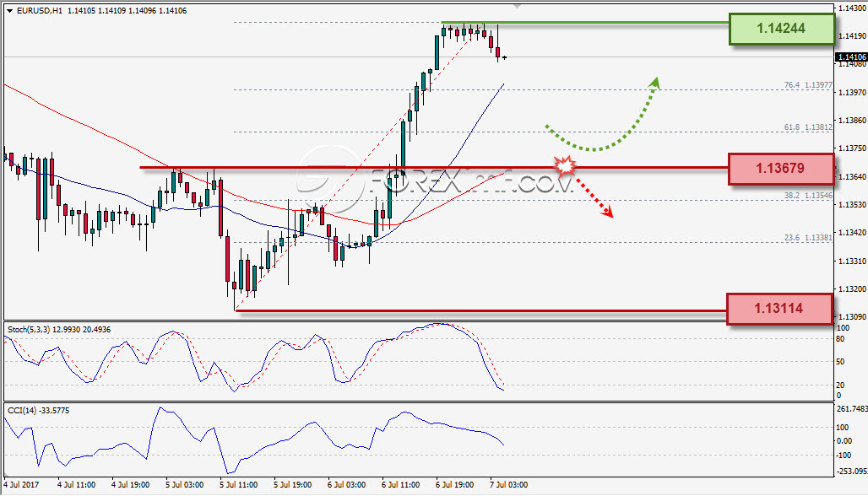Screen dimensions: 868x496
Task: Click the 7 Jul 03:00 time label
Action: point(509,485)
